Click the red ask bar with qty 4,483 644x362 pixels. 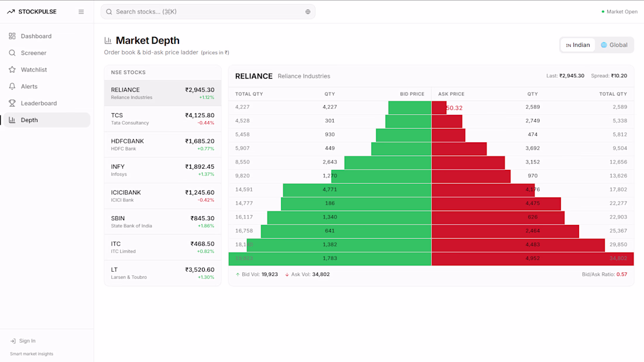(x=518, y=244)
